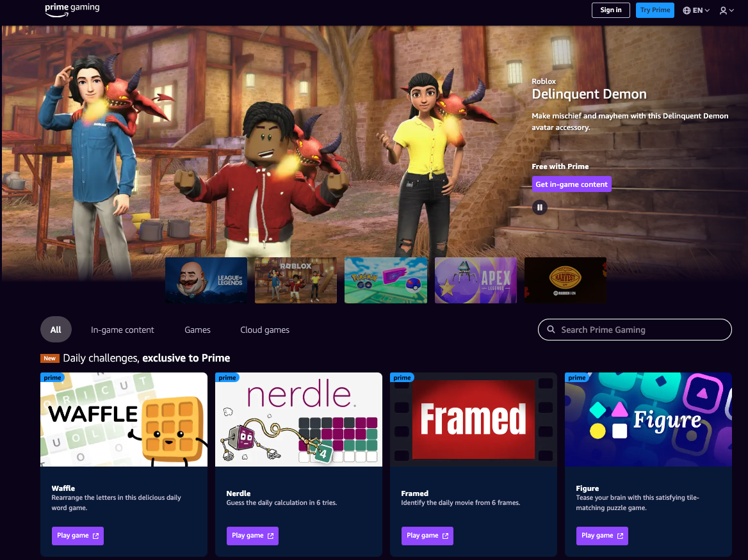Click the Figure card title text
Image resolution: width=748 pixels, height=560 pixels.
(587, 488)
